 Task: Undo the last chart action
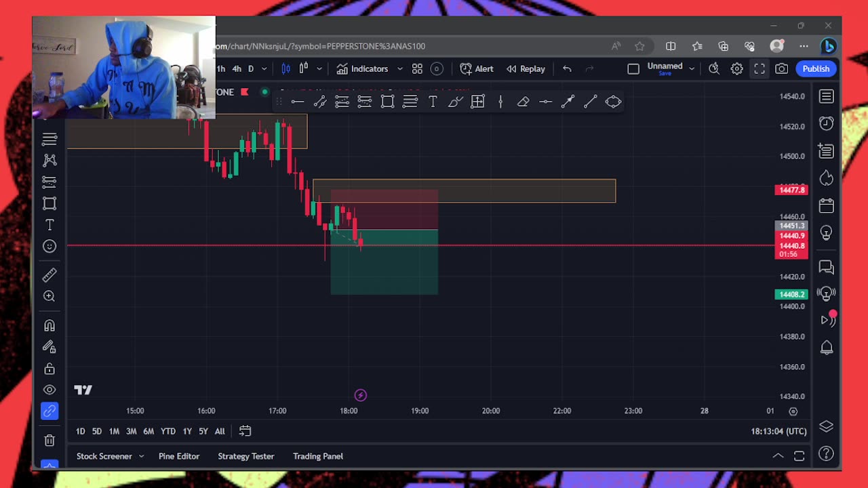(x=567, y=68)
